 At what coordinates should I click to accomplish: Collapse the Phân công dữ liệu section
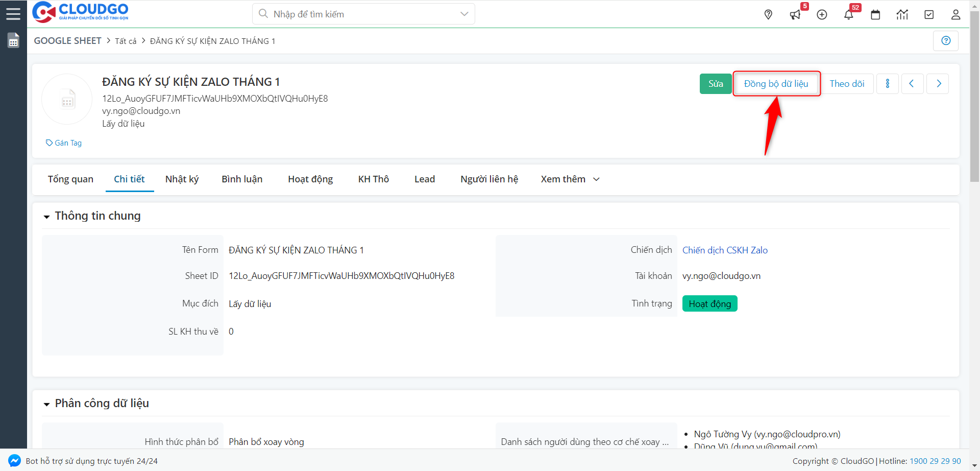(x=46, y=404)
